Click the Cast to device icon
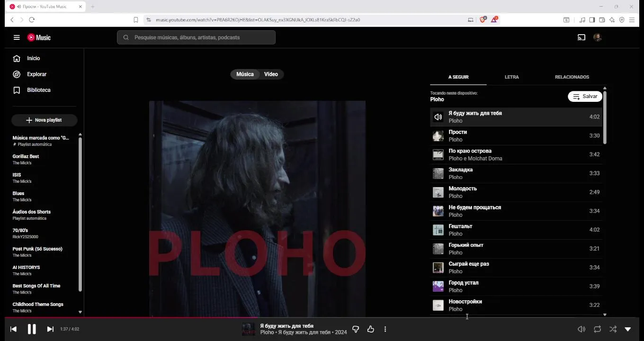The width and height of the screenshot is (644, 341). [581, 37]
